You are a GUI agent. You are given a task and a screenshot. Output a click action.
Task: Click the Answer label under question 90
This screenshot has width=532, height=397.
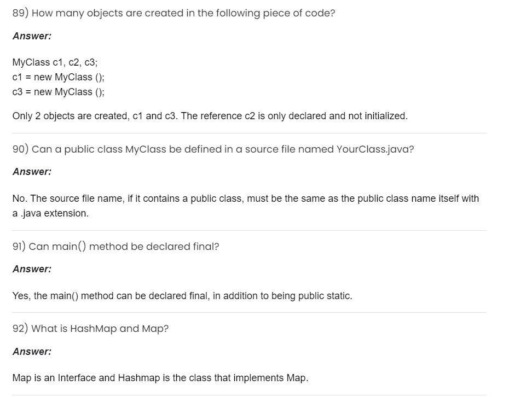[32, 172]
